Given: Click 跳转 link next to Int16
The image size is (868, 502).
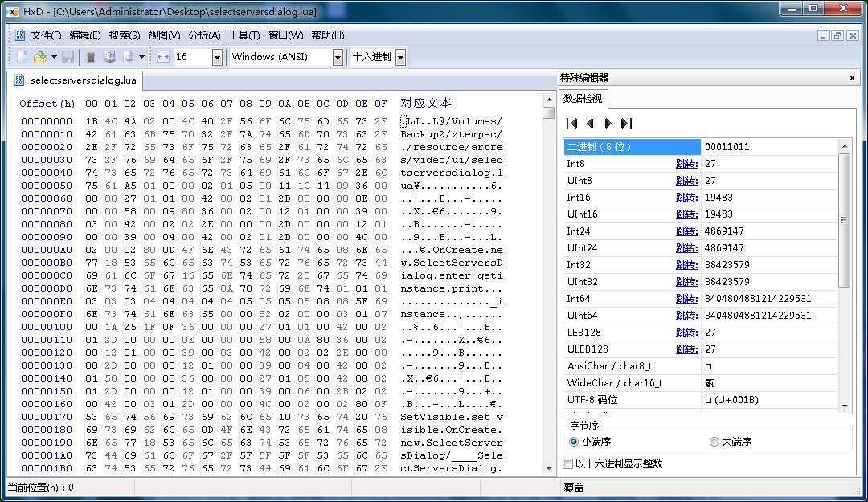Looking at the screenshot, I should tap(686, 198).
